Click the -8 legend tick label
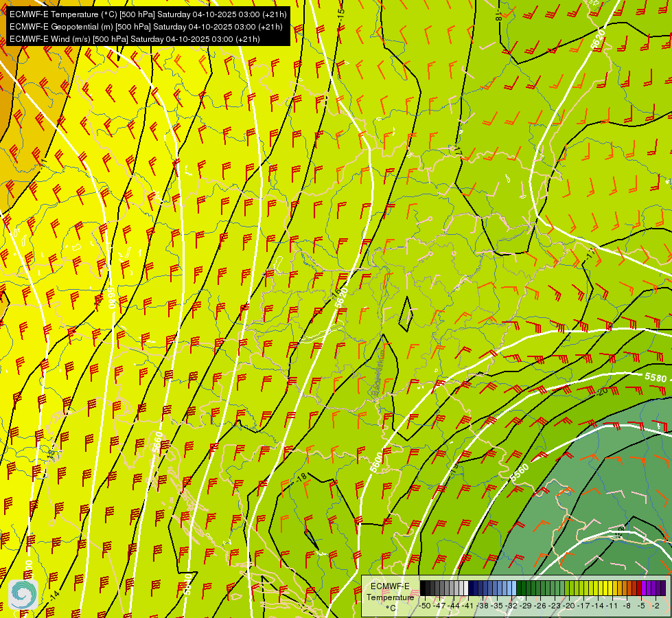672x618 pixels. pos(627,606)
